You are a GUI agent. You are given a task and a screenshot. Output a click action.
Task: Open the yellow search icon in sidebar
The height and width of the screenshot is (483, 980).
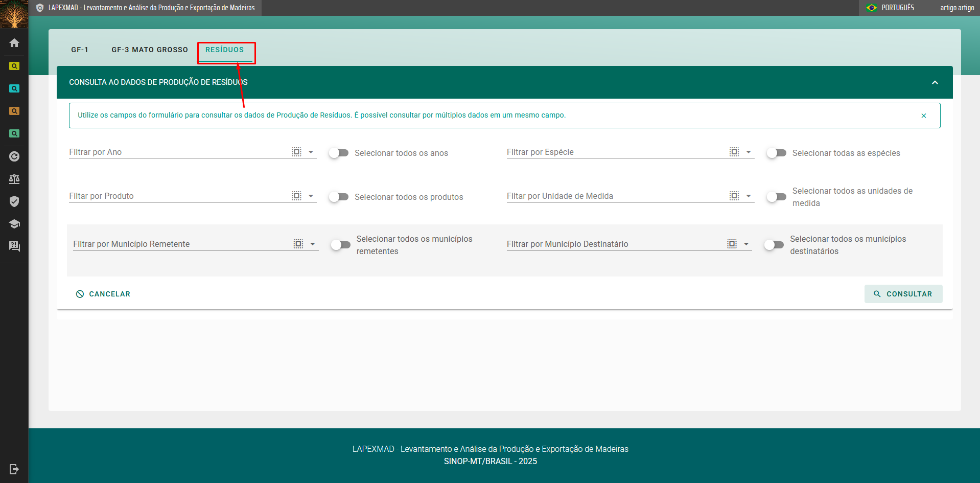tap(14, 66)
